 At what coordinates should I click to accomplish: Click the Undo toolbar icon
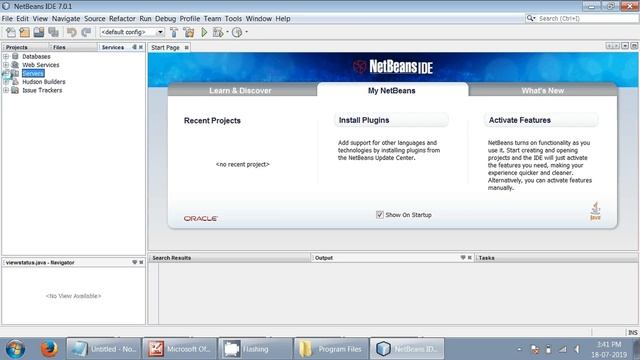[72, 32]
